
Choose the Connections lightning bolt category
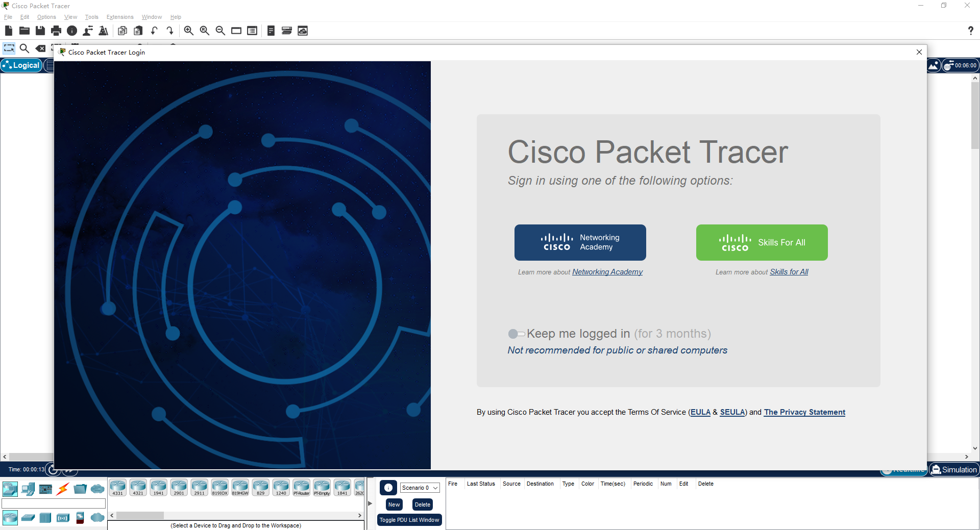click(63, 489)
